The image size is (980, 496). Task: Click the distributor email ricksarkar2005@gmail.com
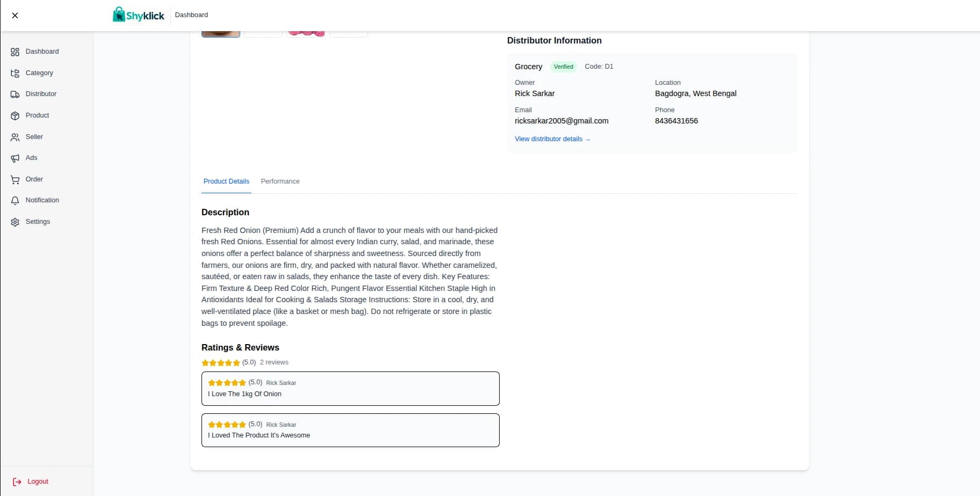(561, 121)
